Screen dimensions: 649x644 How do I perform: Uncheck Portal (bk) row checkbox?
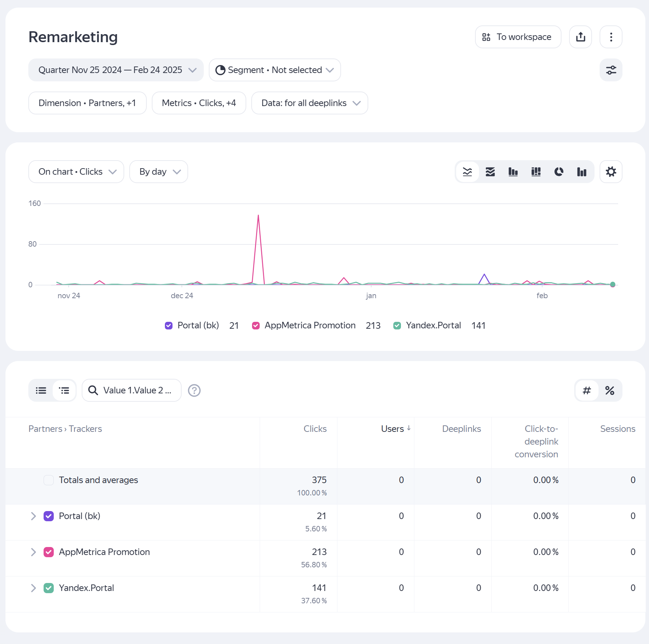coord(49,516)
